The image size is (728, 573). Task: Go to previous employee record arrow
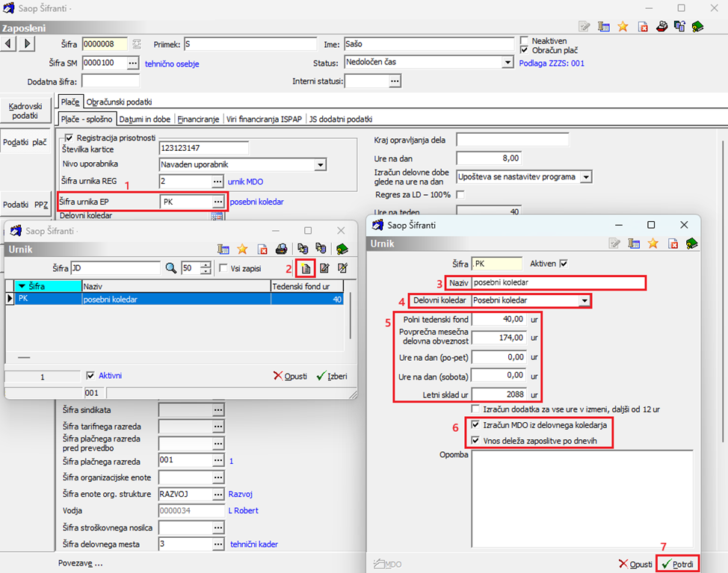coord(8,43)
